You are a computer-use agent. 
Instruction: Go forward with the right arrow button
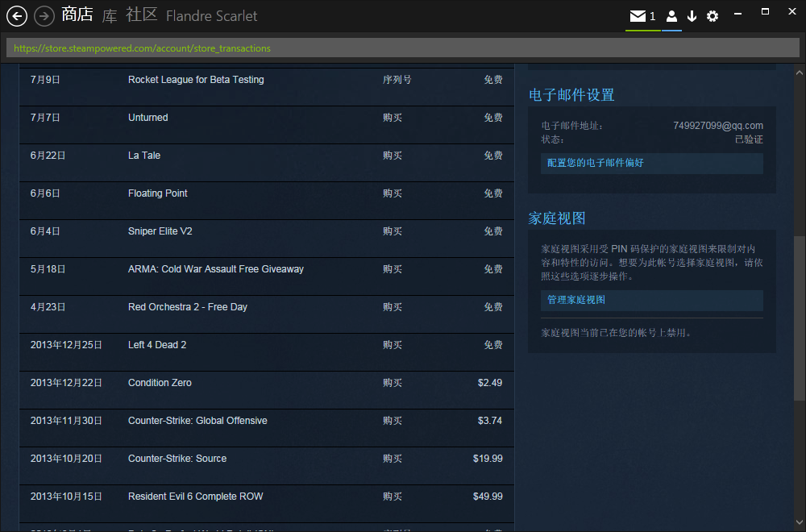pos(44,16)
